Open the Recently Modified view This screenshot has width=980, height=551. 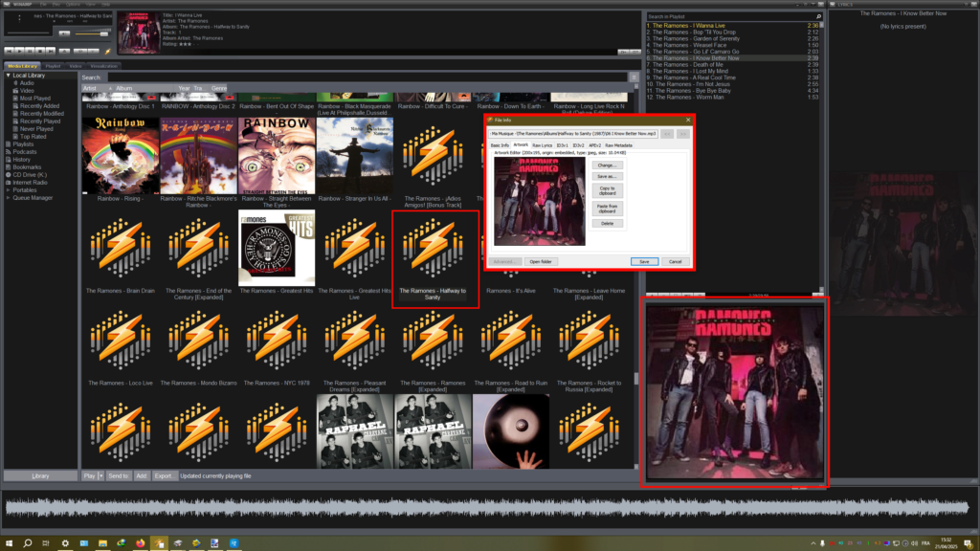point(38,114)
